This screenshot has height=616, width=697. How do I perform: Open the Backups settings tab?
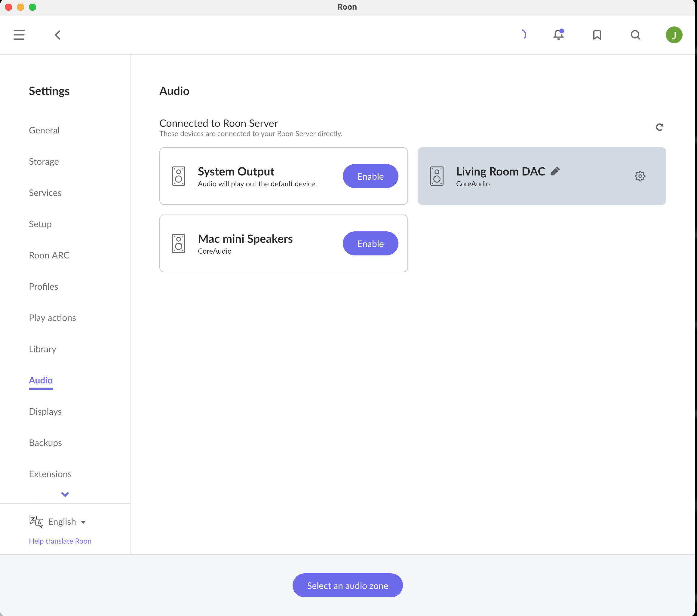coord(45,443)
